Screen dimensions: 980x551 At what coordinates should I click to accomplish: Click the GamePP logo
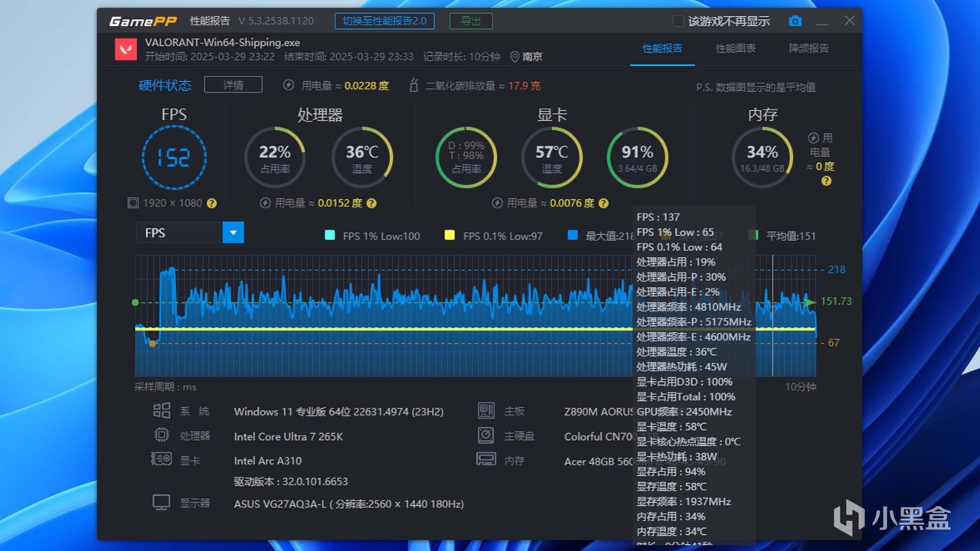(142, 21)
